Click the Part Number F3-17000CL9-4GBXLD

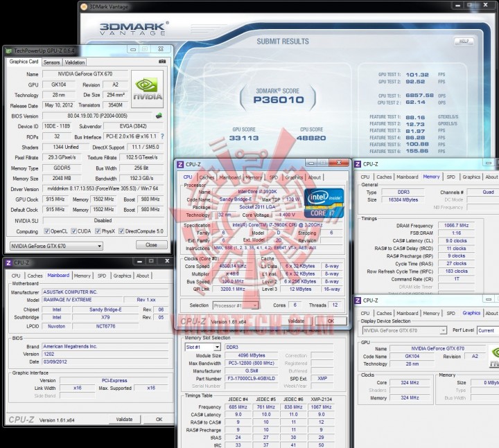tap(252, 378)
